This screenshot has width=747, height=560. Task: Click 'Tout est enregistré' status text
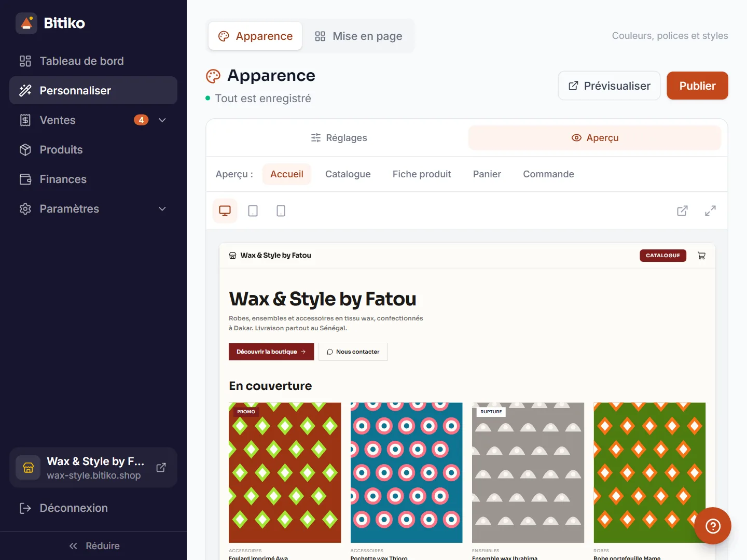coord(263,99)
